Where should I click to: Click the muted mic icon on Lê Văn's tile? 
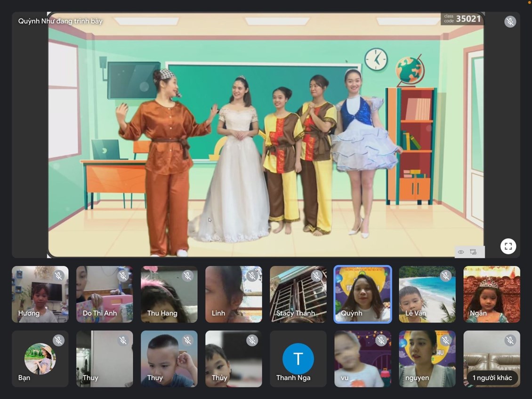pyautogui.click(x=445, y=276)
